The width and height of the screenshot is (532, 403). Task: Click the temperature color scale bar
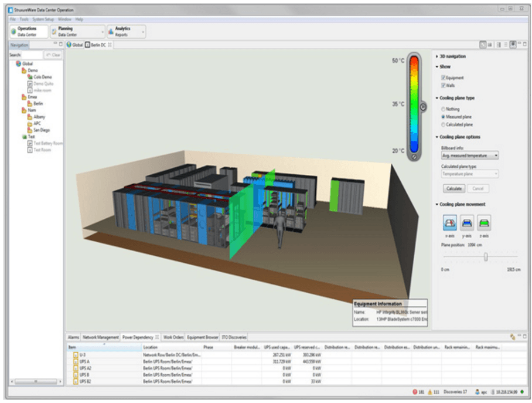coord(414,104)
